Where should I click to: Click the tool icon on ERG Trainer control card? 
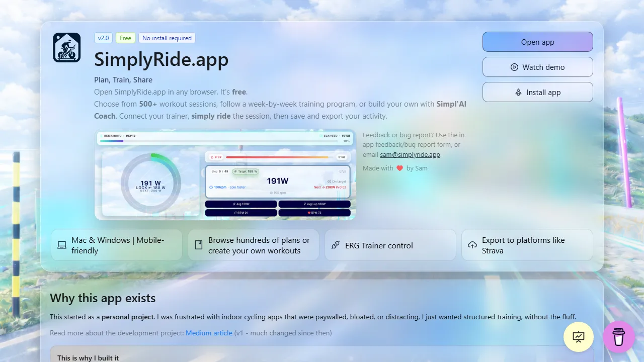[336, 245]
